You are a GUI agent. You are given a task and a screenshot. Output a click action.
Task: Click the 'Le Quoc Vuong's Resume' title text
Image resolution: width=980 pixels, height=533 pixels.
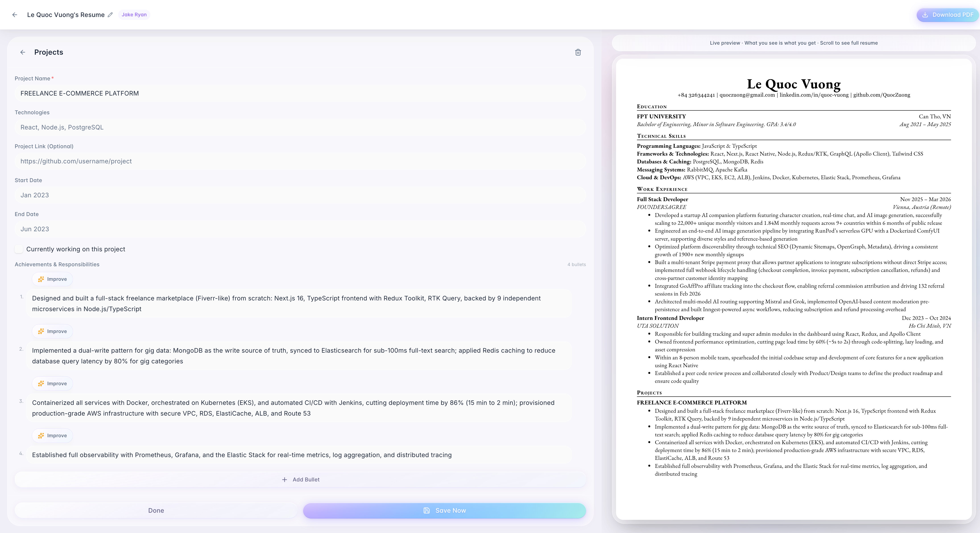tap(66, 15)
